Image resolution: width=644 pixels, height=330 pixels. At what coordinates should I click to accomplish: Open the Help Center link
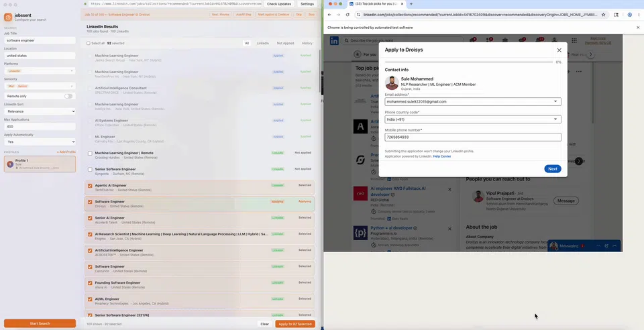click(x=442, y=156)
